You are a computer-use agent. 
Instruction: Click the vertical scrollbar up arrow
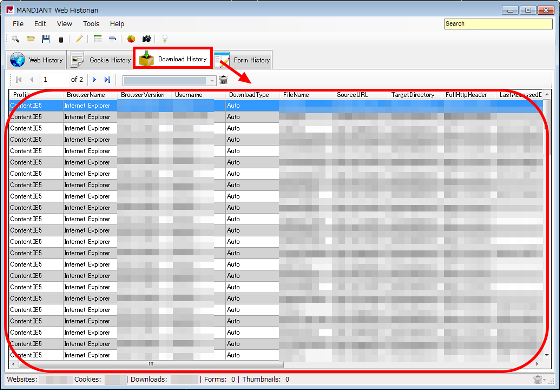click(x=547, y=94)
